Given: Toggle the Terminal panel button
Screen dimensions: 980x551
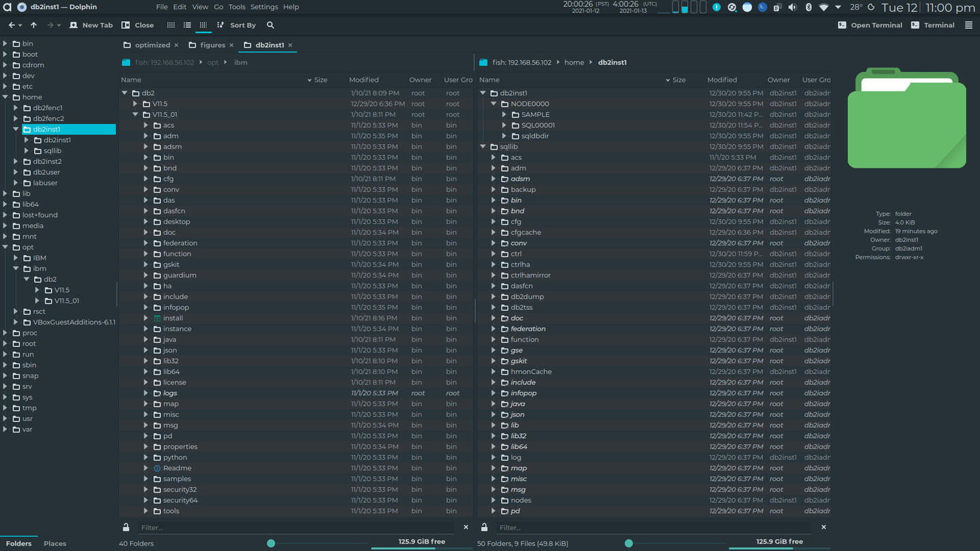Looking at the screenshot, I should coord(932,25).
